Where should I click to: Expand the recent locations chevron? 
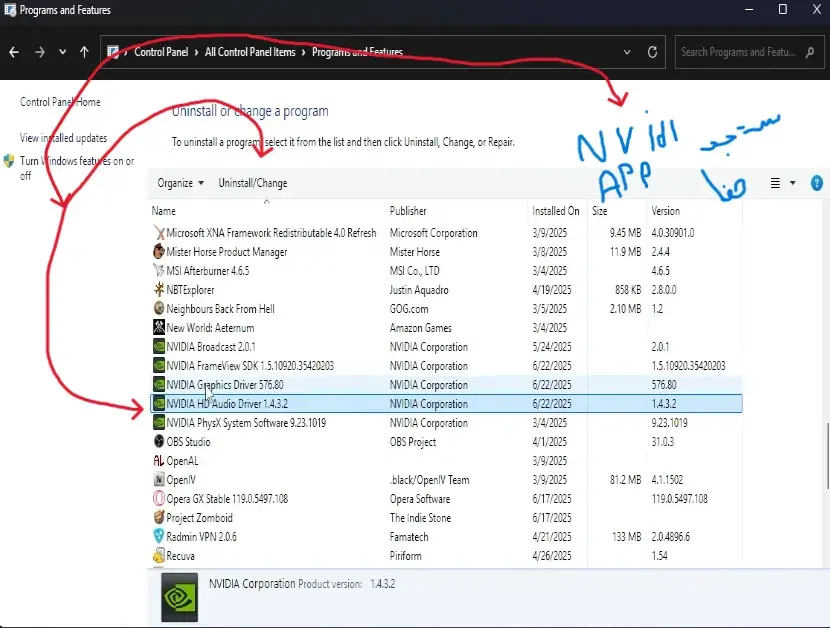tap(62, 52)
